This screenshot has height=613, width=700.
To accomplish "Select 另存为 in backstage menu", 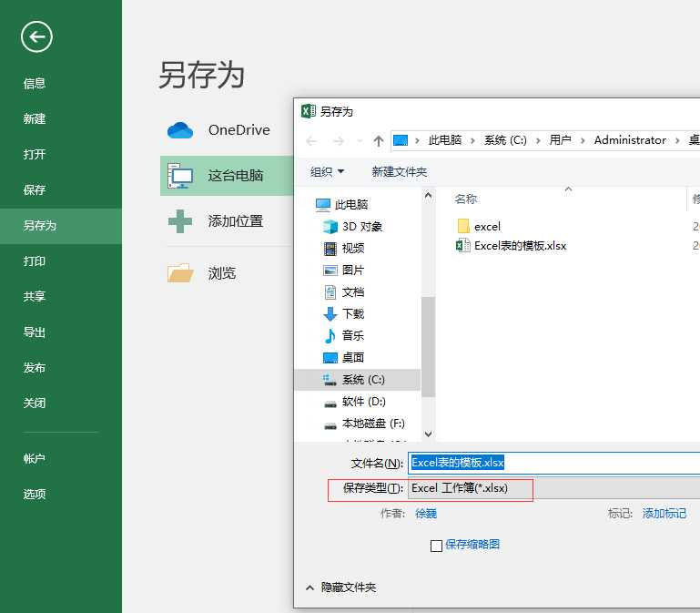I will point(61,226).
